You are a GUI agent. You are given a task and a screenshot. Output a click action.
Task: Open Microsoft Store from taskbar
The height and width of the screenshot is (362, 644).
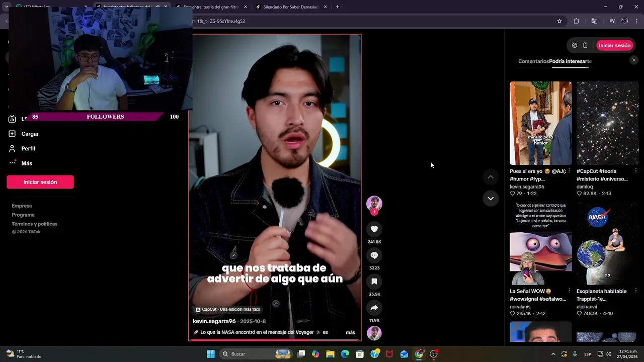tap(360, 354)
